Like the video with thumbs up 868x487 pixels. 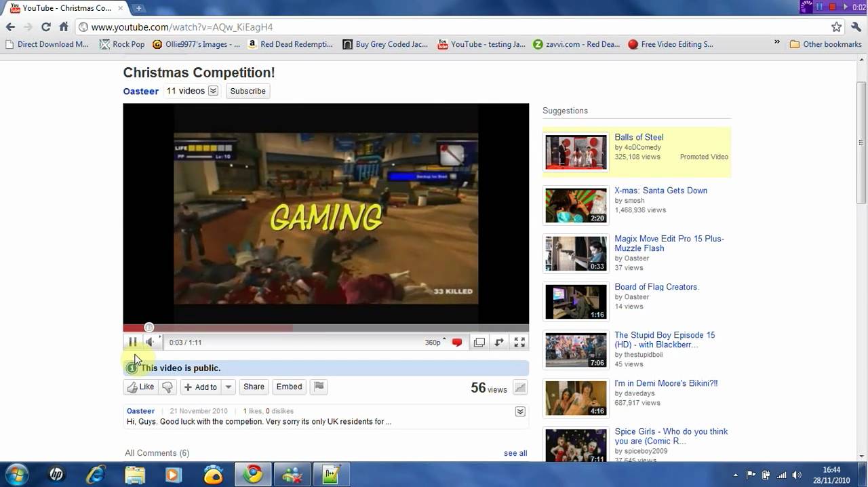point(141,387)
